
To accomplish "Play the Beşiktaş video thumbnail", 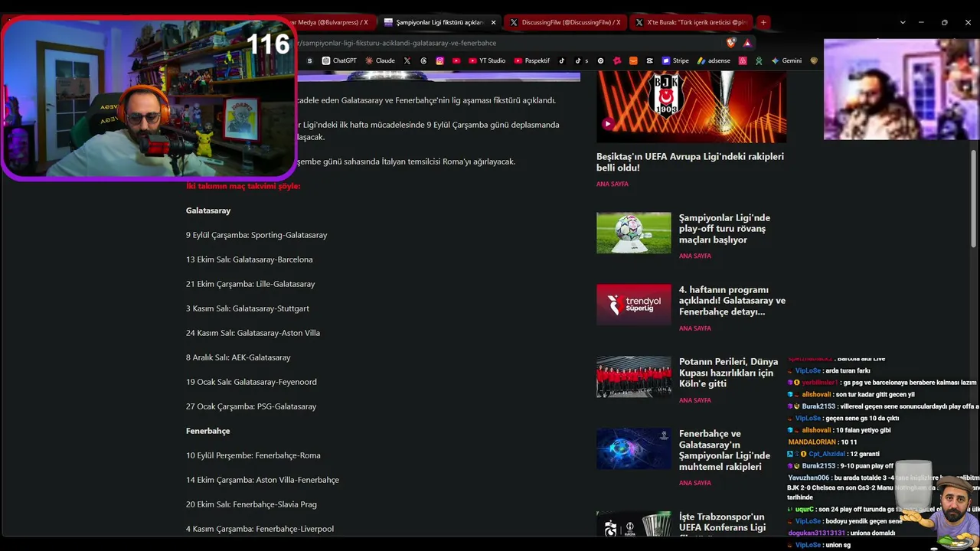I will click(x=691, y=107).
